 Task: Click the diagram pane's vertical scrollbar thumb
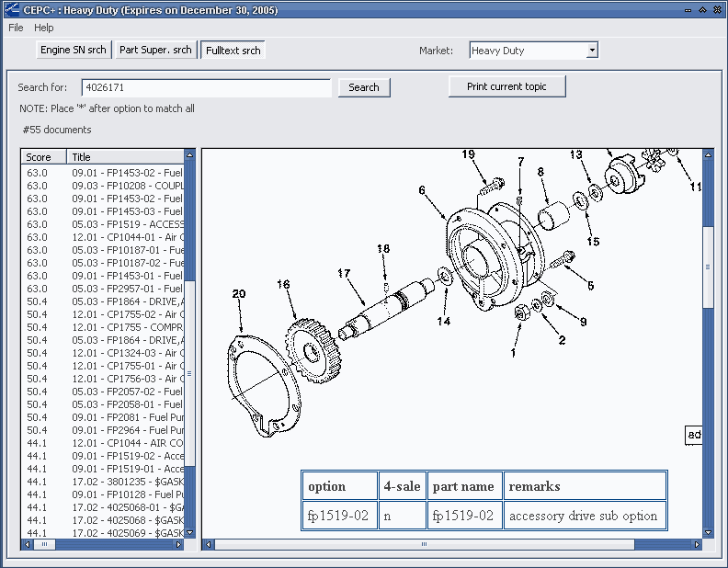[708, 267]
